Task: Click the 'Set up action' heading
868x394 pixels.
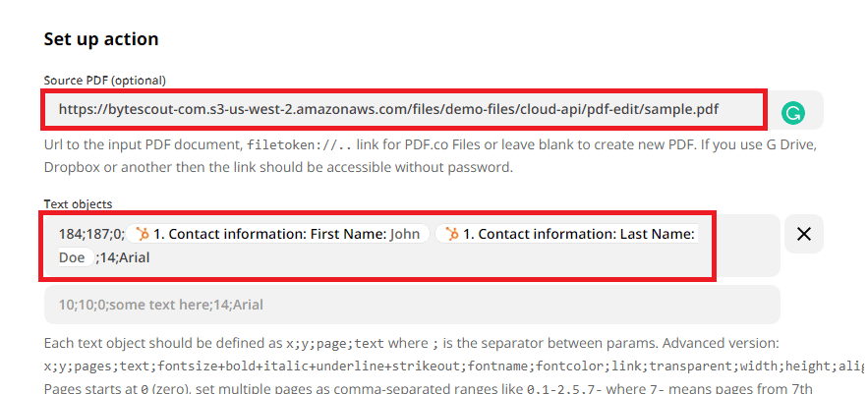Action: pyautogui.click(x=101, y=39)
